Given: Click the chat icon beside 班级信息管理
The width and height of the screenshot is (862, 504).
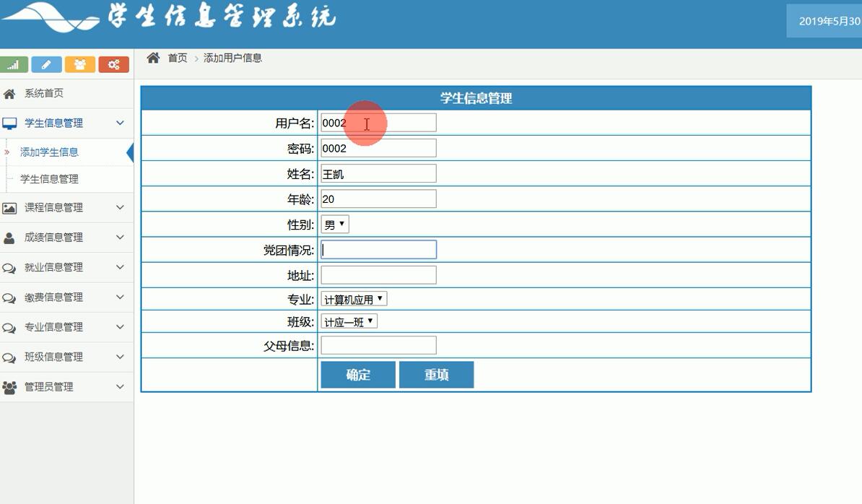Looking at the screenshot, I should tap(9, 358).
